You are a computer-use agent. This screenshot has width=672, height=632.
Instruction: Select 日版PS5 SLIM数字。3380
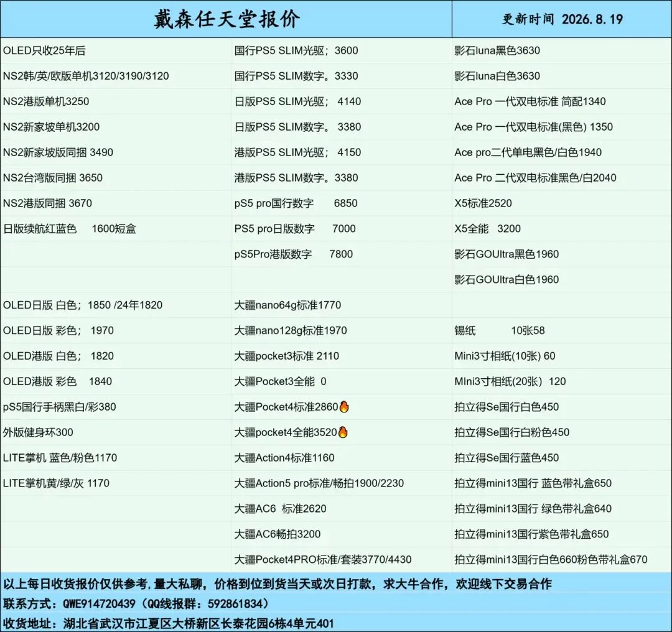pos(297,127)
